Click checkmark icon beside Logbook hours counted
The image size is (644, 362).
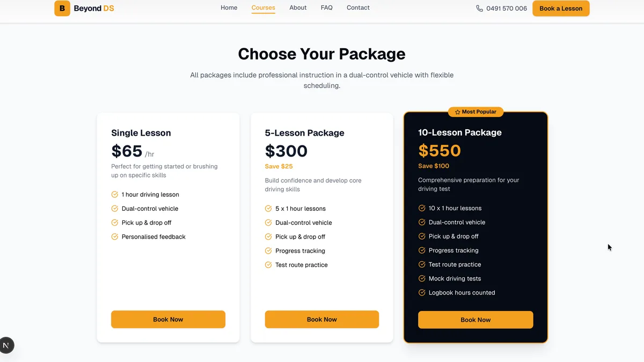tap(422, 292)
